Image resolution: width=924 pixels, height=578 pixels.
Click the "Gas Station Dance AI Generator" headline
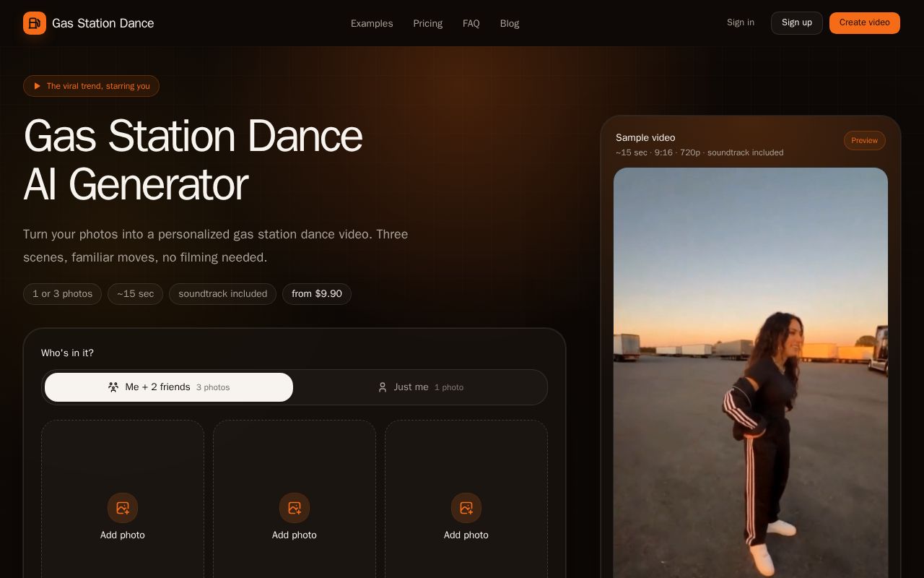click(193, 160)
